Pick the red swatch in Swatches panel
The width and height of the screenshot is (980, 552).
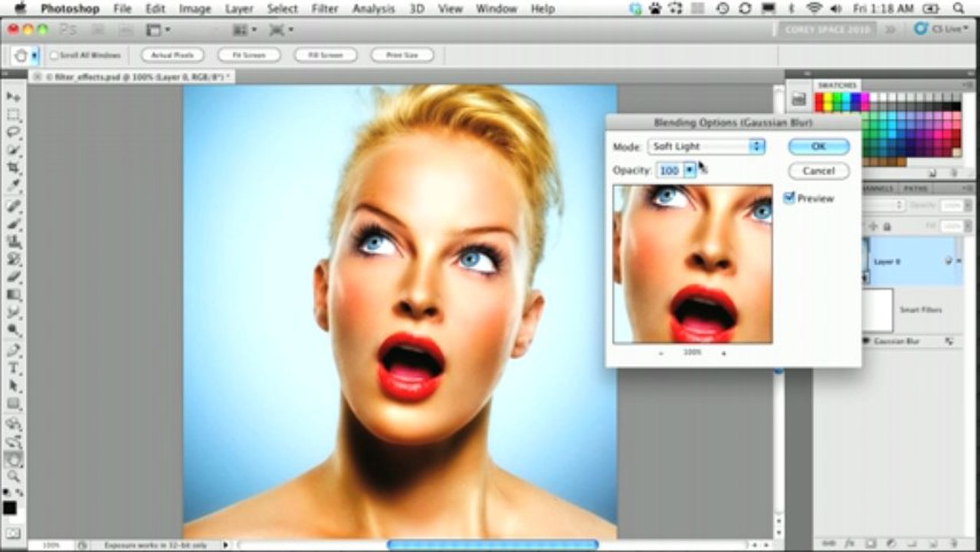(x=819, y=97)
